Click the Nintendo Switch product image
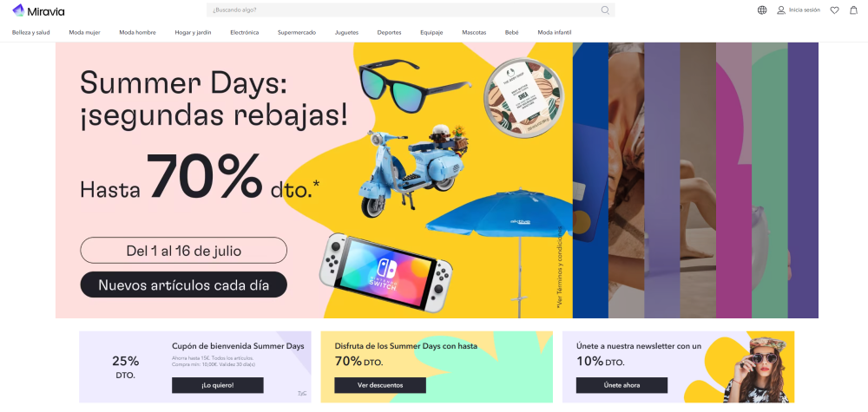The height and width of the screenshot is (412, 868). [386, 272]
